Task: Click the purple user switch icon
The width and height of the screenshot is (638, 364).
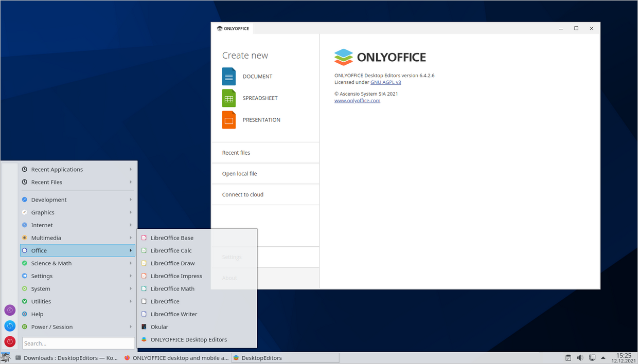Action: tap(10, 310)
